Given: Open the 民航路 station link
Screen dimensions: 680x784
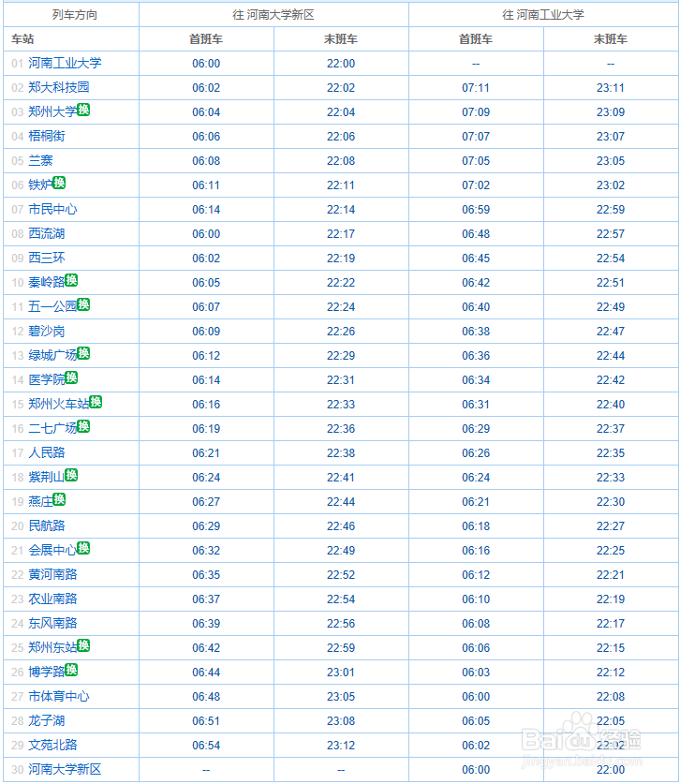Looking at the screenshot, I should pos(47,526).
